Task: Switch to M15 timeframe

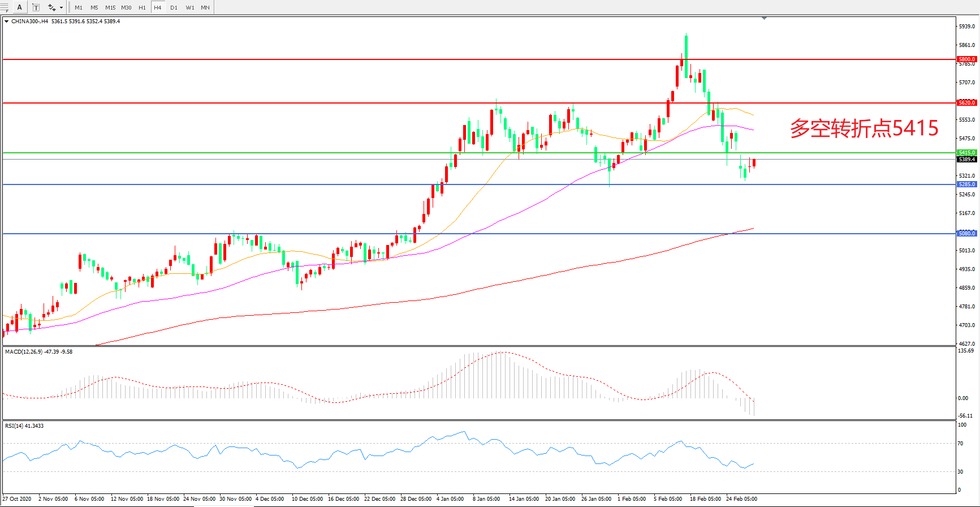Action: 110,7
